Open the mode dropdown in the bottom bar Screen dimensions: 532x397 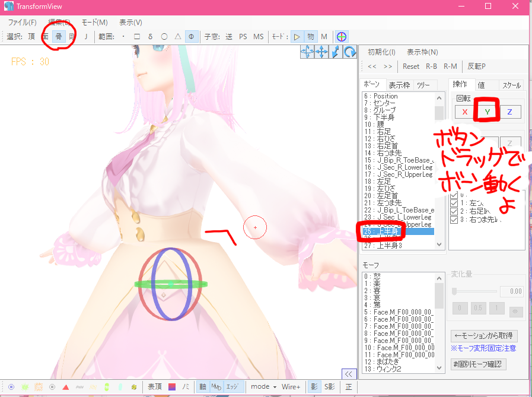(x=263, y=387)
